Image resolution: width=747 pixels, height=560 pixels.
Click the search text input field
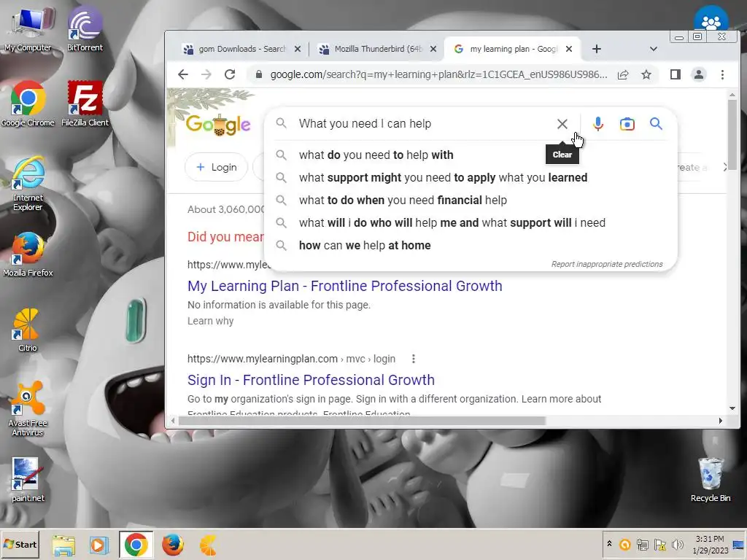[x=424, y=124]
